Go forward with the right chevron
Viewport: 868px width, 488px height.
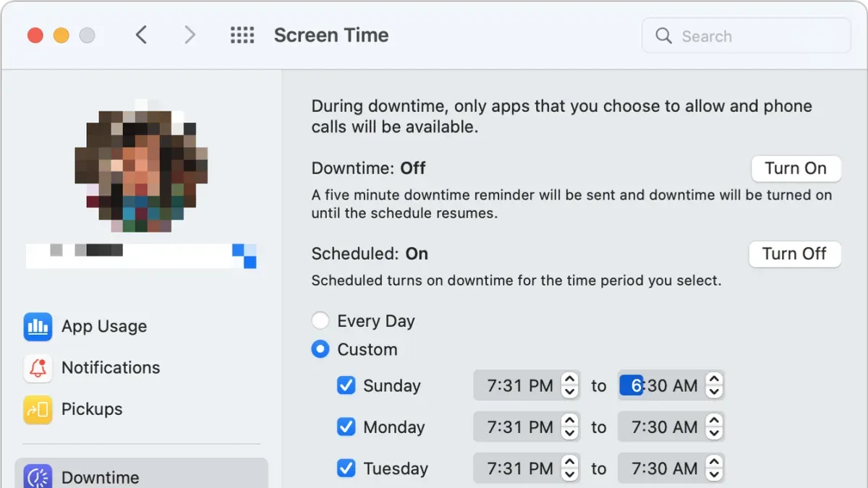pyautogui.click(x=190, y=35)
